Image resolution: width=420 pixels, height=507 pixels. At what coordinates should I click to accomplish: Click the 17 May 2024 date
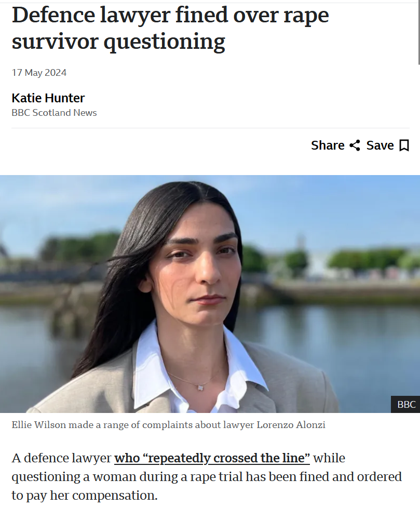click(39, 72)
